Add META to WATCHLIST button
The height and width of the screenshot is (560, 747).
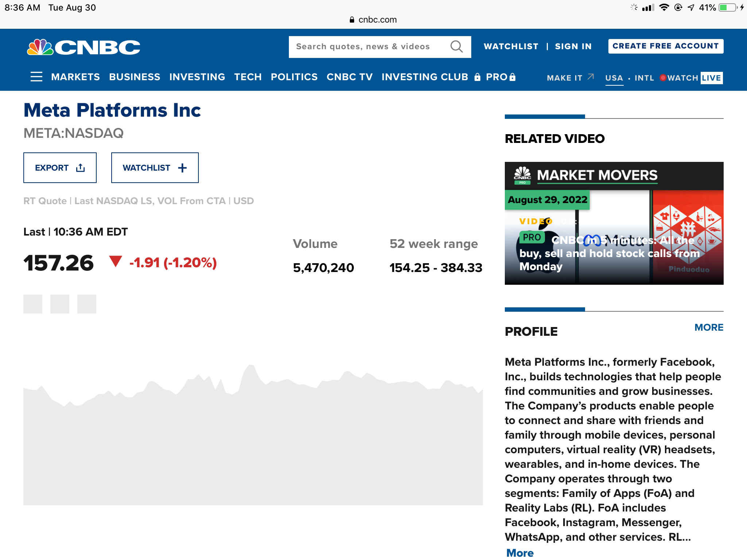[155, 168]
